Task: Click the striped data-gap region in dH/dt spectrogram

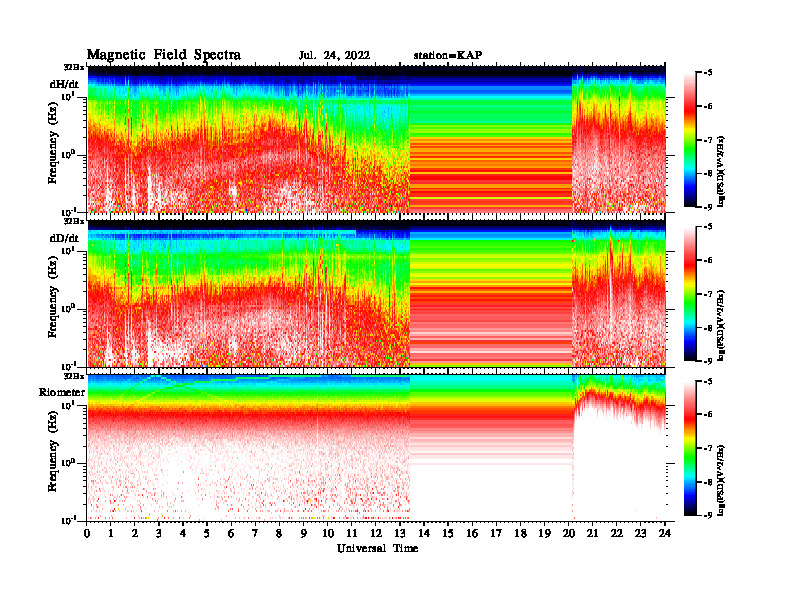Action: tap(490, 139)
